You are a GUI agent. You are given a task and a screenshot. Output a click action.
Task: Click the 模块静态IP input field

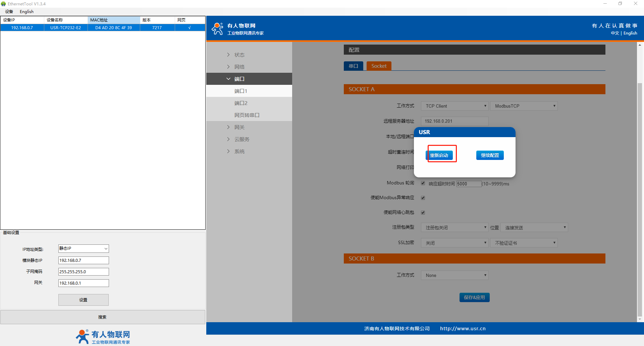pos(84,260)
